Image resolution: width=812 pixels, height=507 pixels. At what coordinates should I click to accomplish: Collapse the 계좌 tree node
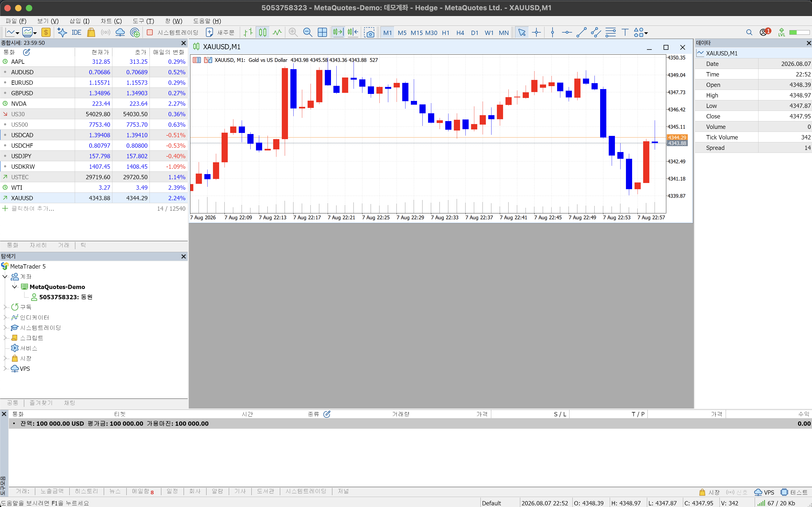tap(5, 277)
